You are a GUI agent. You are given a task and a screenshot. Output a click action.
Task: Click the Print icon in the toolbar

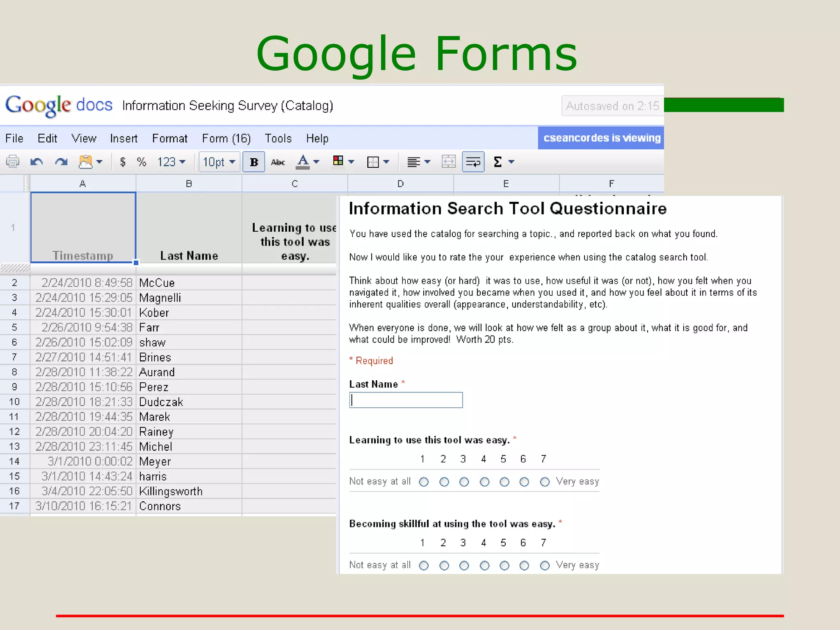(x=13, y=162)
